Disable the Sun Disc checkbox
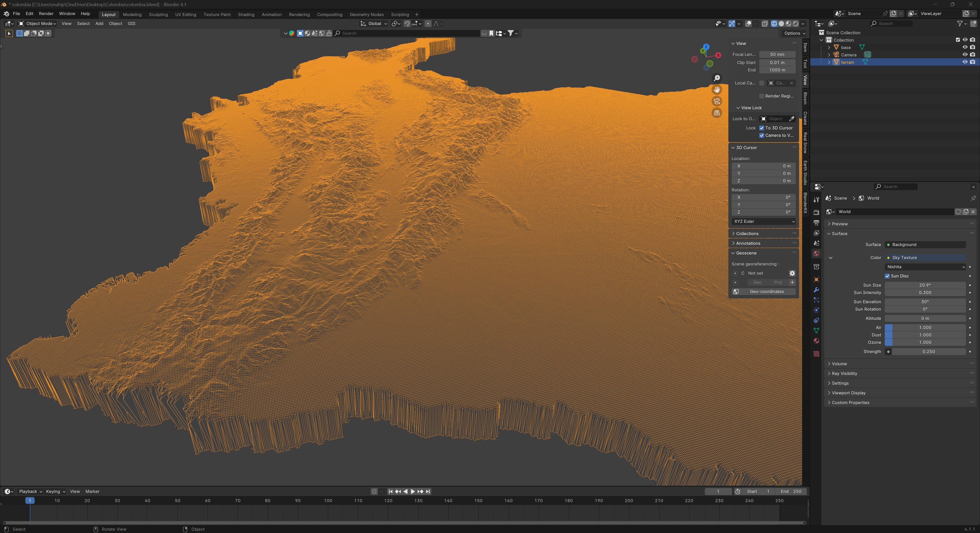The image size is (980, 533). (x=887, y=276)
